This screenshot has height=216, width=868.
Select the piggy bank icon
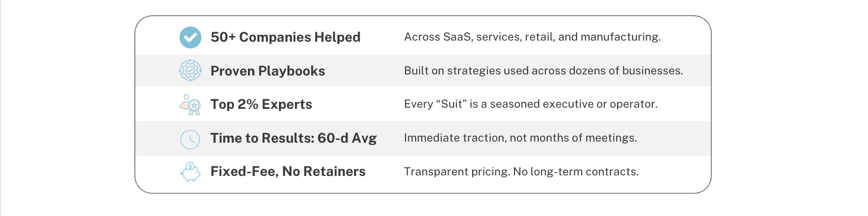tap(190, 171)
